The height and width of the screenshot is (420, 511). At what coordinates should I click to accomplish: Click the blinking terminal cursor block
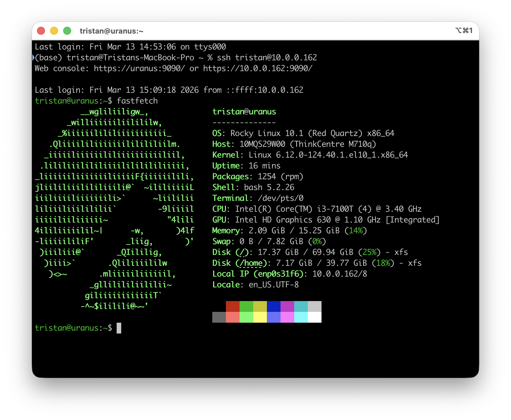(x=119, y=328)
